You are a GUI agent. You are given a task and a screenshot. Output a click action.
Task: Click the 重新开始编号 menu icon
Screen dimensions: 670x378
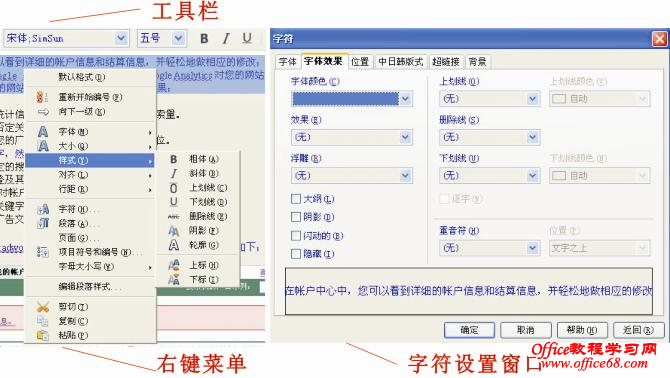[x=42, y=97]
